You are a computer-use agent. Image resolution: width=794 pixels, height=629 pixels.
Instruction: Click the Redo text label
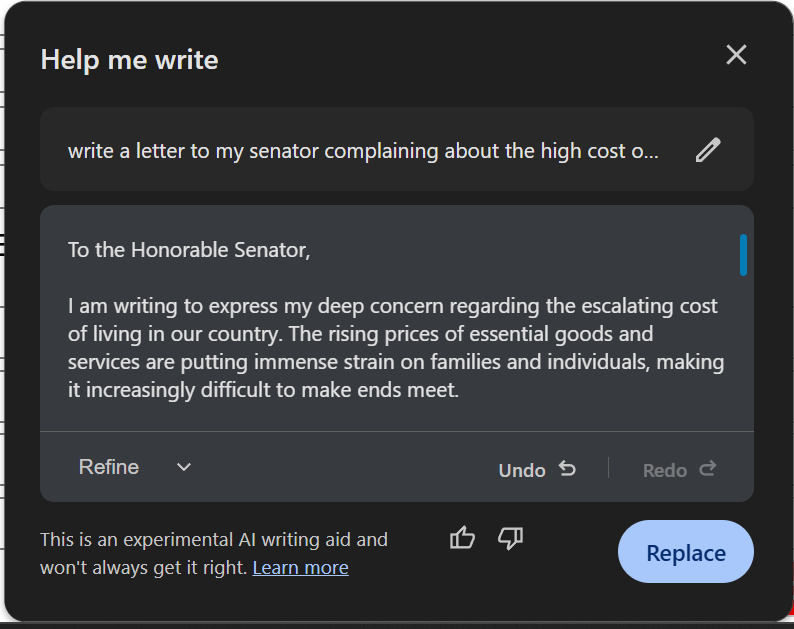point(664,470)
